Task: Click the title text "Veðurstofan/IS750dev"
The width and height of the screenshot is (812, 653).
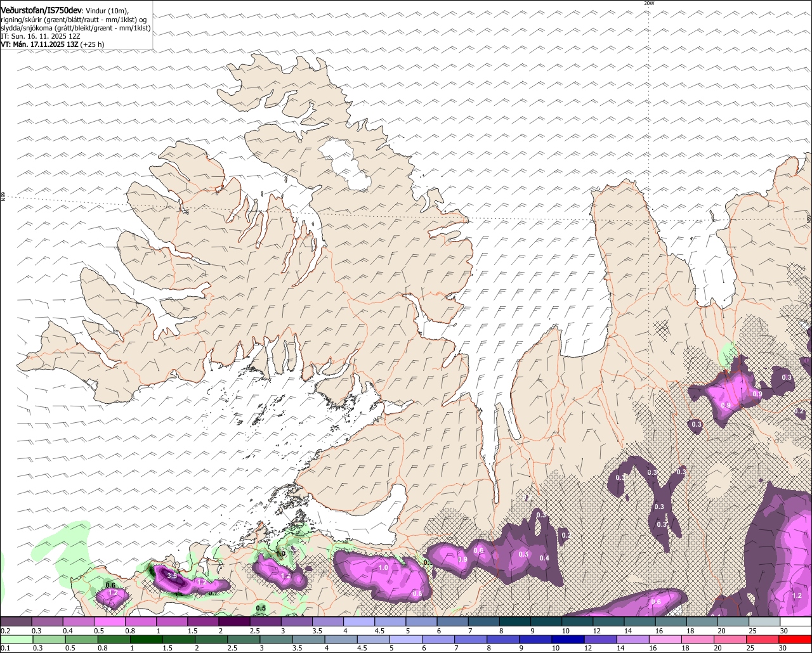Action: (x=41, y=10)
